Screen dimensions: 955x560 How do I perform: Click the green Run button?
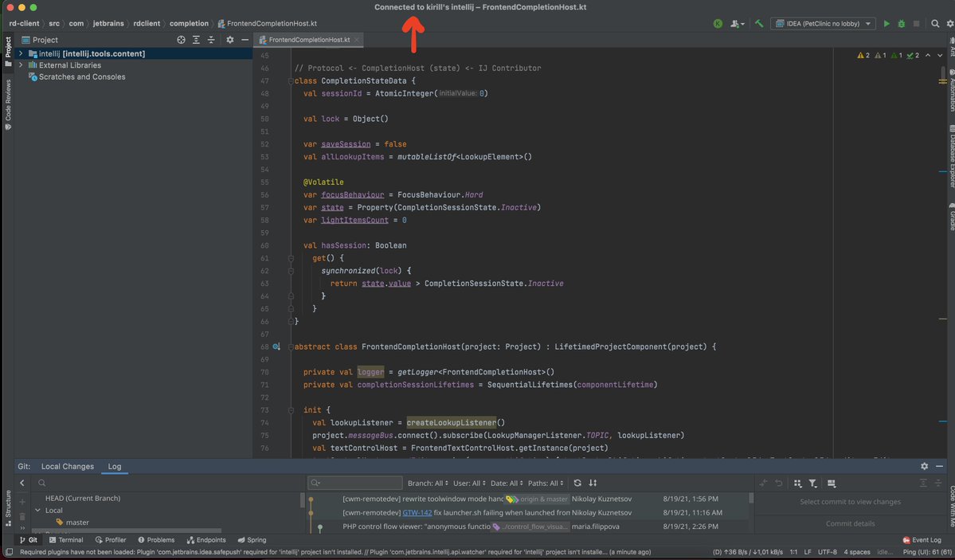click(887, 24)
